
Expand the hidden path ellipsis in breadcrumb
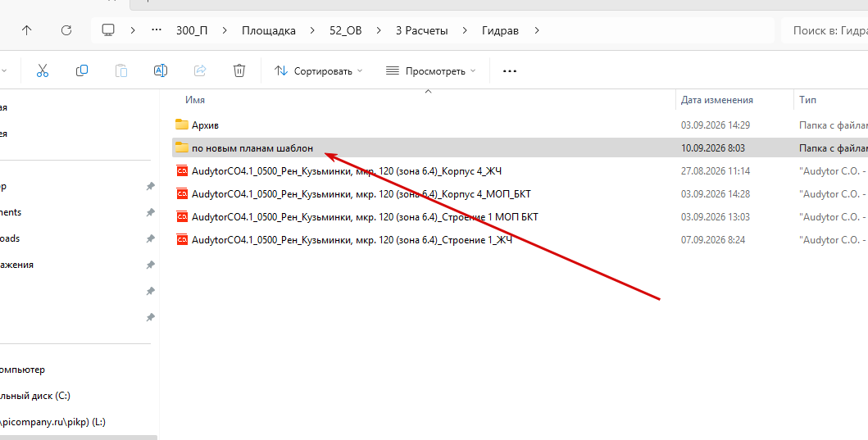157,30
